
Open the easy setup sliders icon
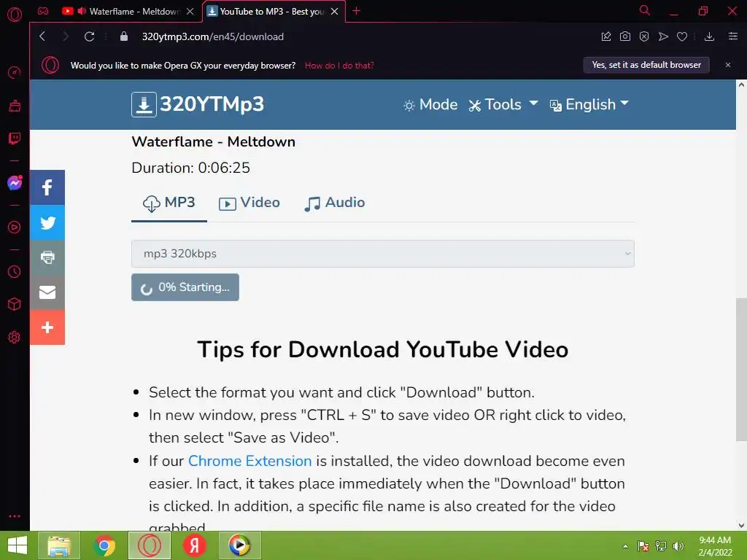point(732,36)
